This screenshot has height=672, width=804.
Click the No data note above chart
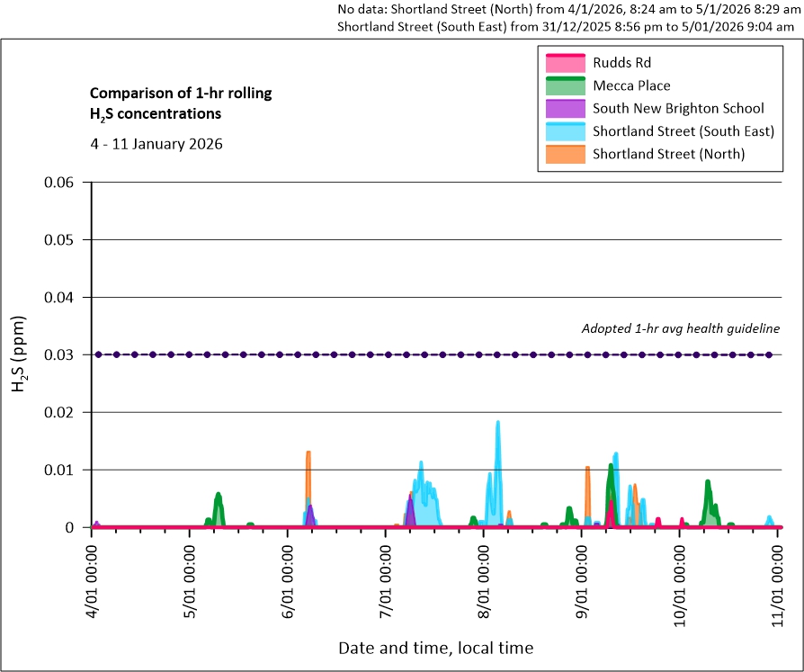click(x=567, y=18)
